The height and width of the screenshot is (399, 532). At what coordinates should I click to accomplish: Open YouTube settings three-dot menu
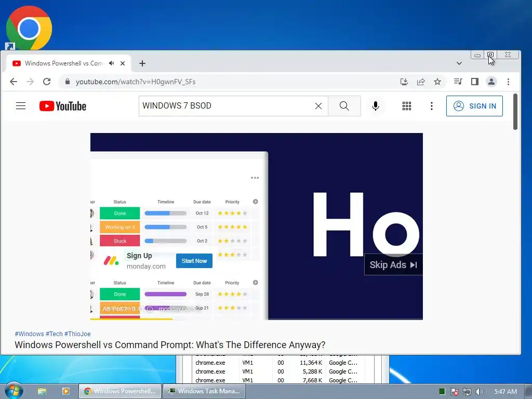431,106
